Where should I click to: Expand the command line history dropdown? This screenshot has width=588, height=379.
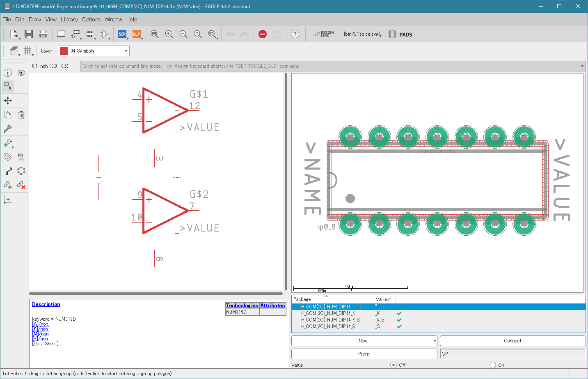pos(582,66)
